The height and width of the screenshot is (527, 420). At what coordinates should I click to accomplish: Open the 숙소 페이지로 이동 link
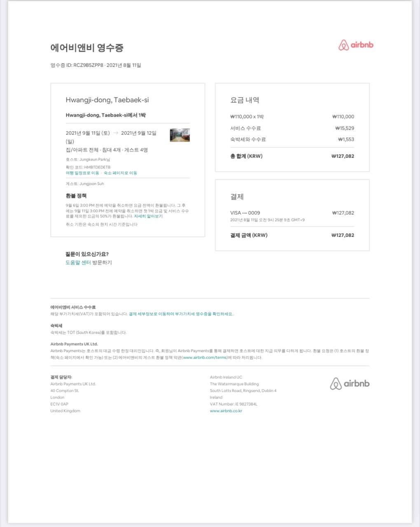[x=120, y=173]
